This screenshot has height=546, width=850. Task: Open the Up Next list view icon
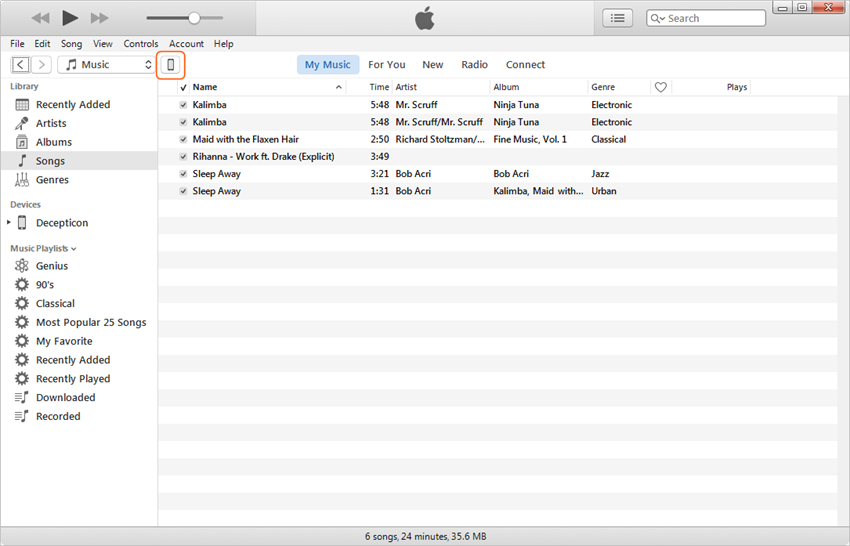[x=617, y=18]
